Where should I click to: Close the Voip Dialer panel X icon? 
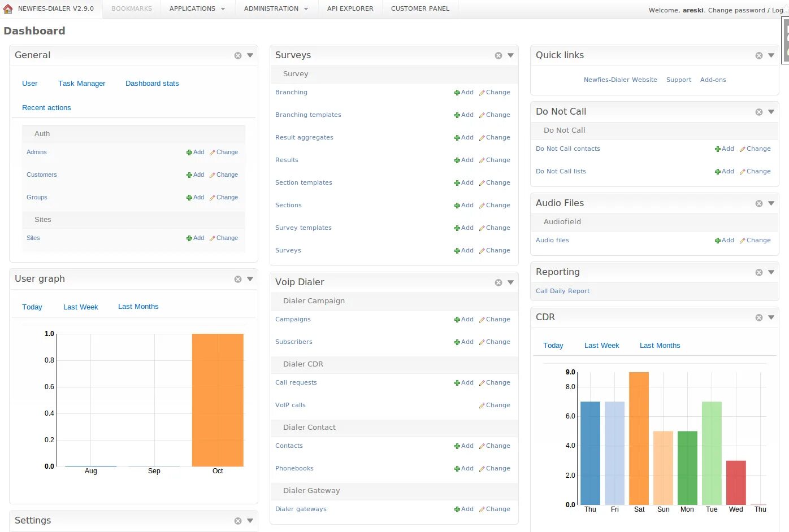(x=498, y=282)
